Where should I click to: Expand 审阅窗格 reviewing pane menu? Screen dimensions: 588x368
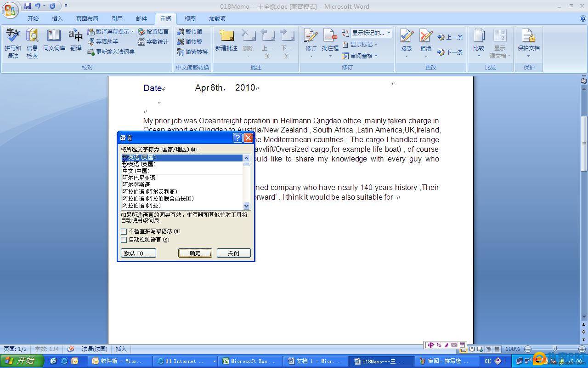(360, 56)
